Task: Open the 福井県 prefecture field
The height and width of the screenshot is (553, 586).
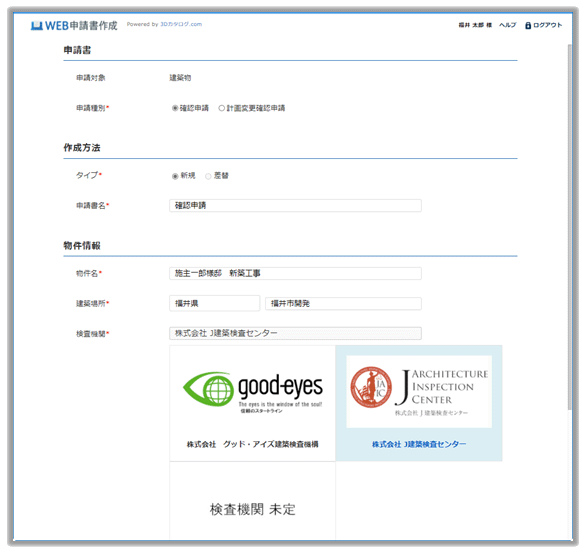Action: tap(215, 303)
